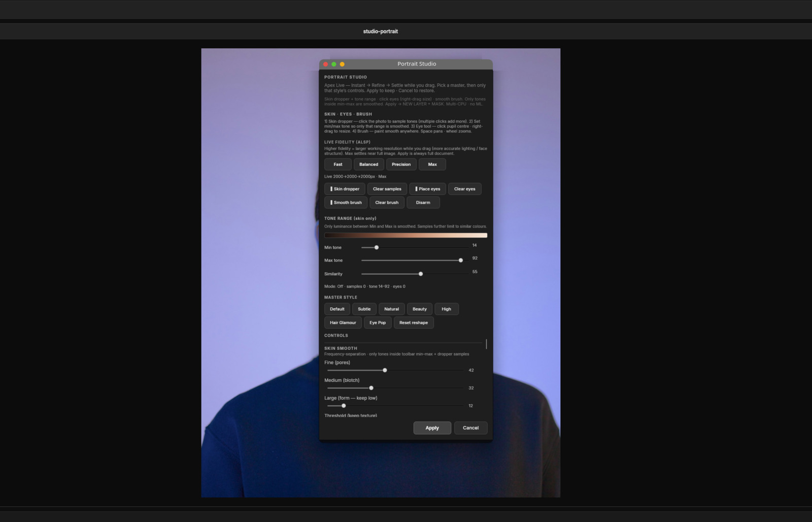
Task: Click the Reset reshape button
Action: pyautogui.click(x=413, y=323)
